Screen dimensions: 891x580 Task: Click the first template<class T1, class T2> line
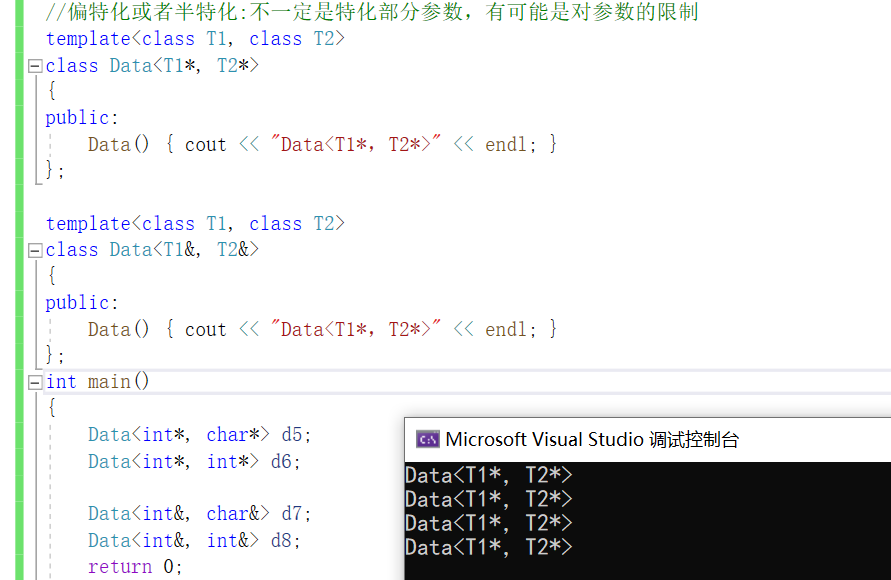tap(195, 39)
